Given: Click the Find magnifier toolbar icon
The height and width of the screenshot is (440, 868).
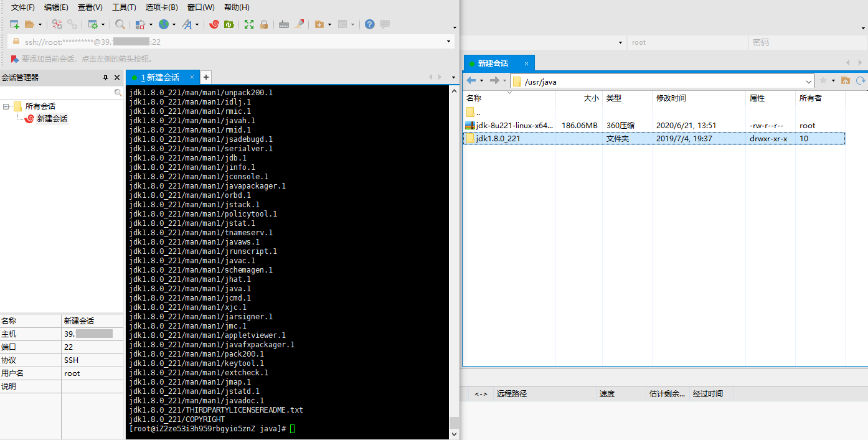Looking at the screenshot, I should tap(120, 24).
